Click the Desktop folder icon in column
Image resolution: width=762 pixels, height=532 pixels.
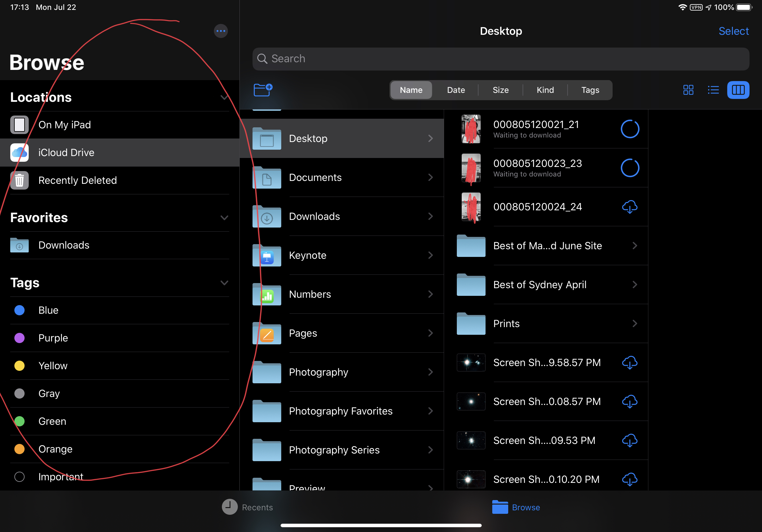pos(267,139)
